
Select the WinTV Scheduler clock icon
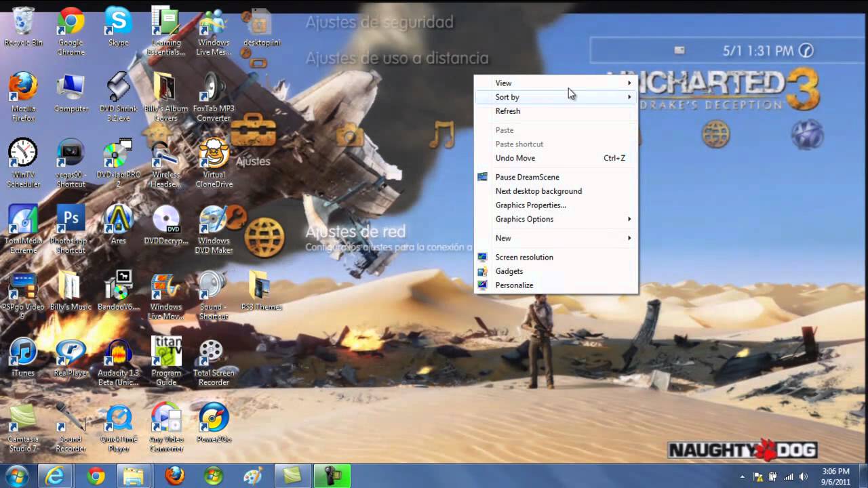pos(23,163)
